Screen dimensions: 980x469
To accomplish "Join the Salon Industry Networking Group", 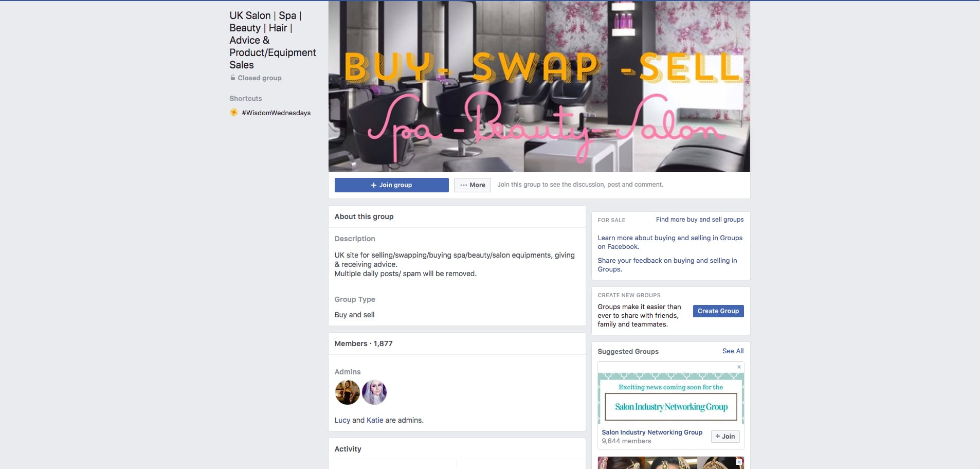I will point(725,437).
